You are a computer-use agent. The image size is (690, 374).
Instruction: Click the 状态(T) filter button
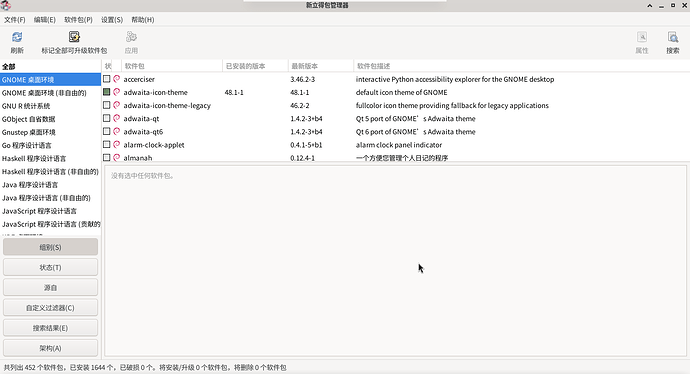point(51,268)
